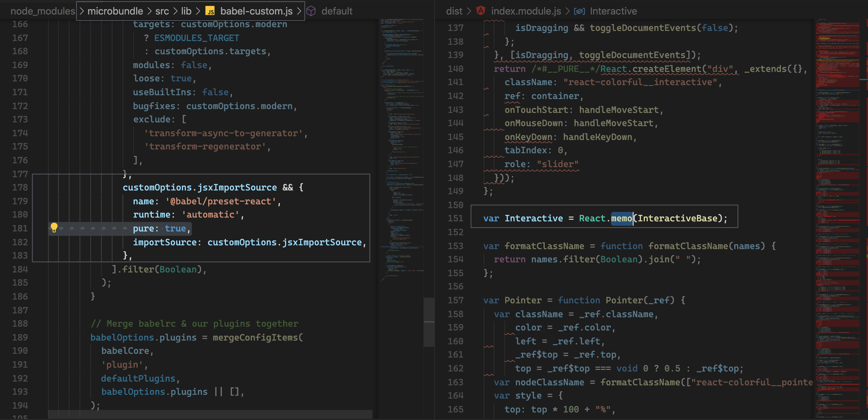Click "react-colorful__interactive" class string
This screenshot has width=868, height=420.
[x=640, y=82]
